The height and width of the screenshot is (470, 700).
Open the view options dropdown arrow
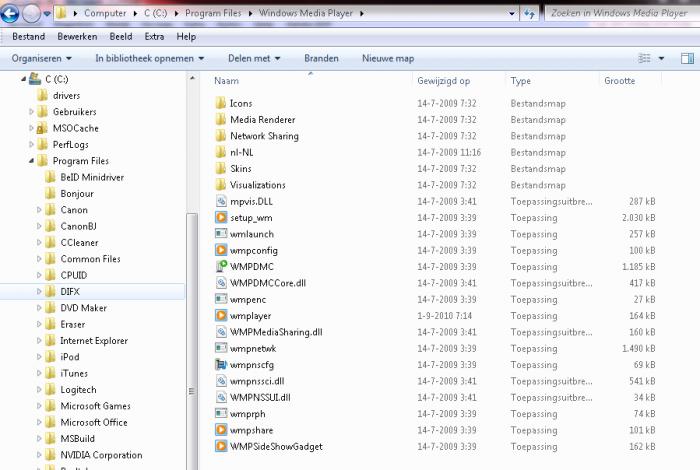662,58
